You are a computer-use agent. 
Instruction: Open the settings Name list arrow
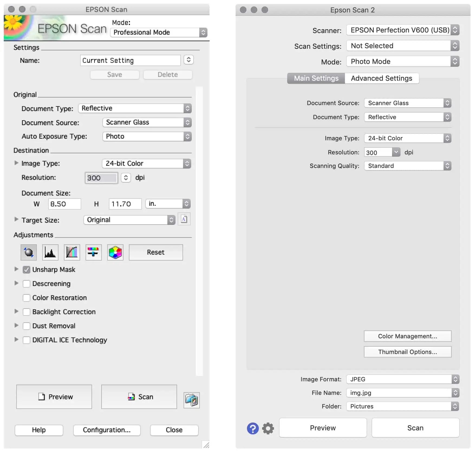tap(189, 60)
